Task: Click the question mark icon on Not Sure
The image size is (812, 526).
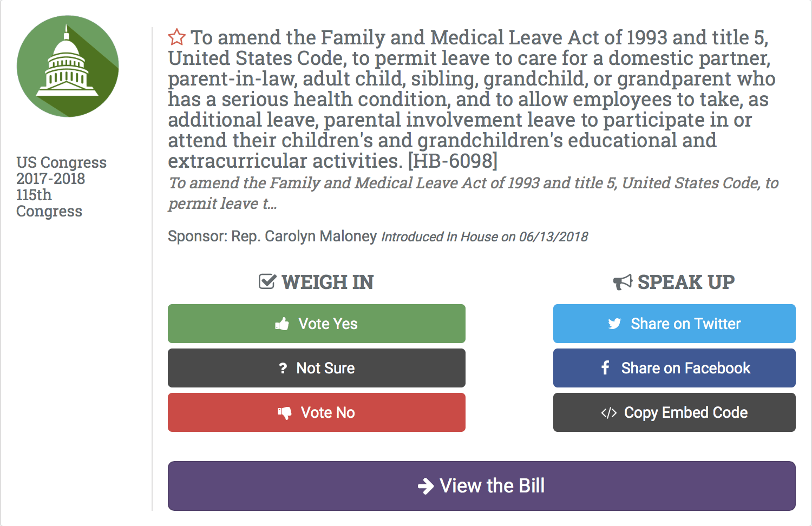Action: point(283,369)
